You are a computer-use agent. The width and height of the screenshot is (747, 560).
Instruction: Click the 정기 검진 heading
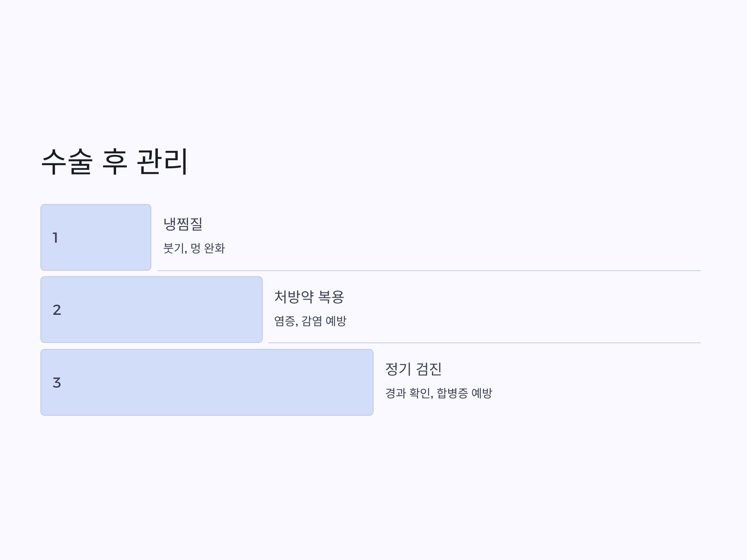(413, 369)
